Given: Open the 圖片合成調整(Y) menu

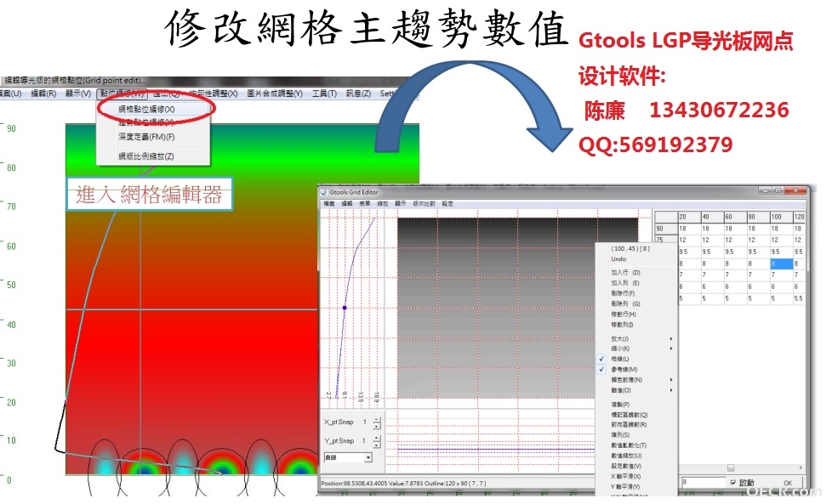Looking at the screenshot, I should [275, 93].
